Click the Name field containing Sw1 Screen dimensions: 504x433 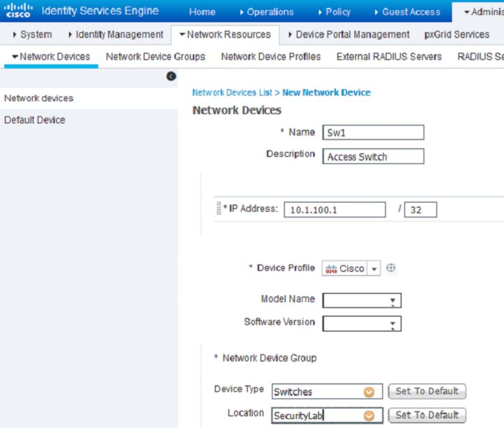[373, 133]
